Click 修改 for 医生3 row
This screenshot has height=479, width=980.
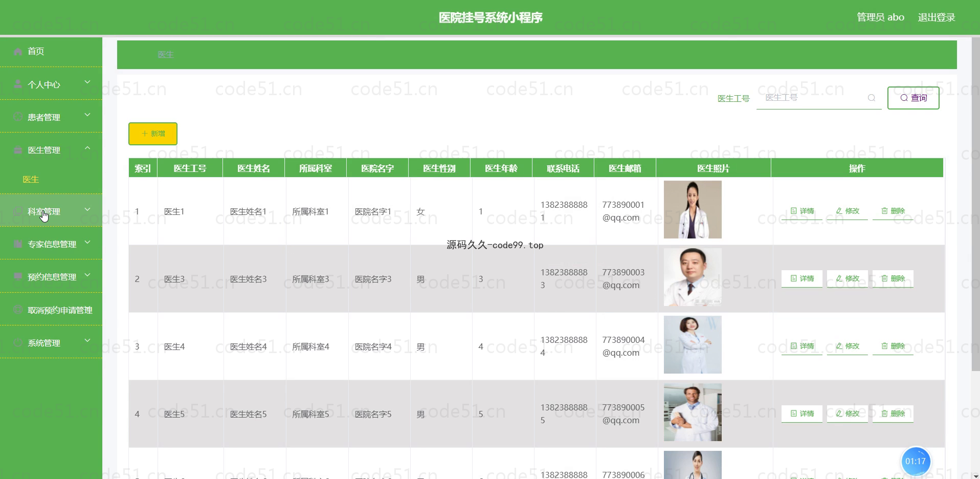(x=848, y=278)
